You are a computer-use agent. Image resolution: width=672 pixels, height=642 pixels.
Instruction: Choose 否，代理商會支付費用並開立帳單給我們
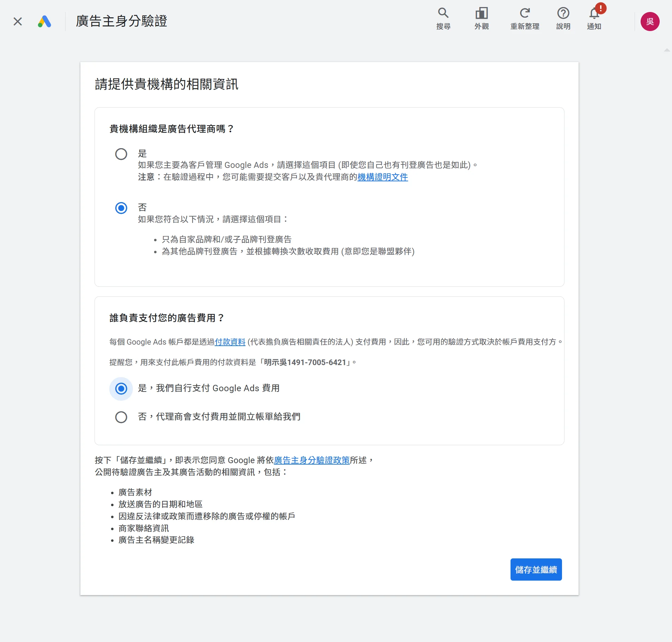pos(121,417)
